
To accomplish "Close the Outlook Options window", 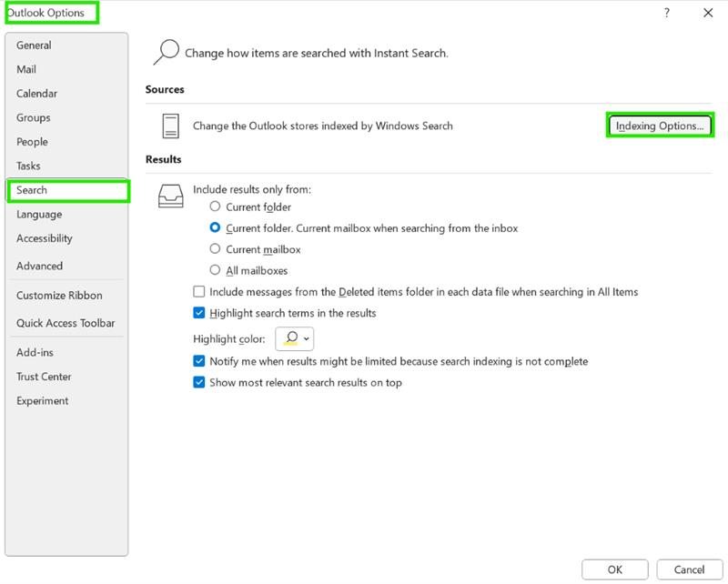I will [x=708, y=13].
